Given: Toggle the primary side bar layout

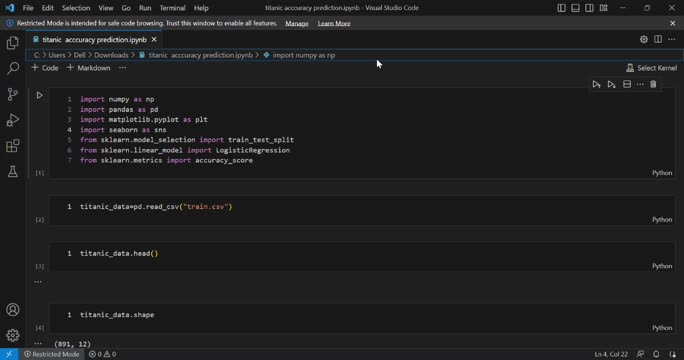Looking at the screenshot, I should click(x=561, y=8).
